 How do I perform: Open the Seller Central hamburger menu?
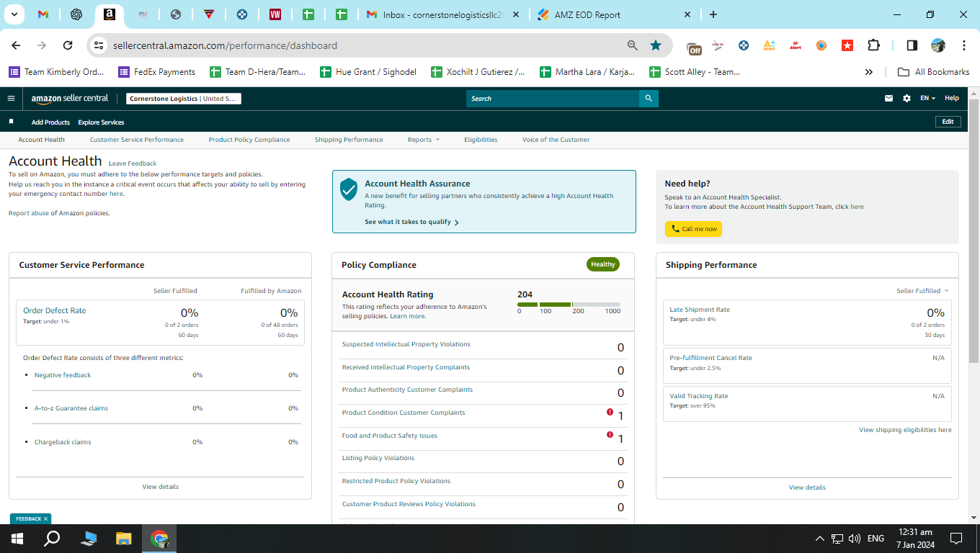point(11,99)
